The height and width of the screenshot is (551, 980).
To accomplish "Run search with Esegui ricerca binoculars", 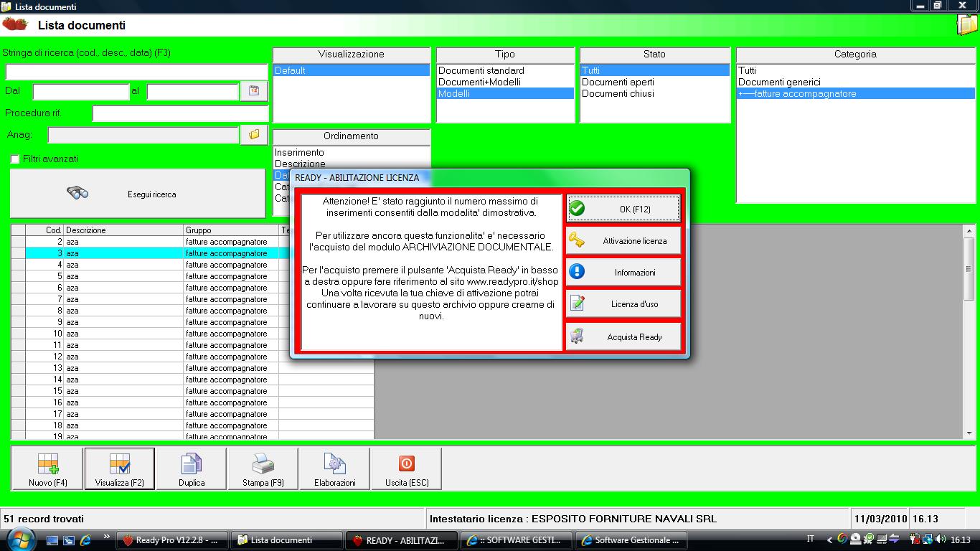I will pos(137,194).
